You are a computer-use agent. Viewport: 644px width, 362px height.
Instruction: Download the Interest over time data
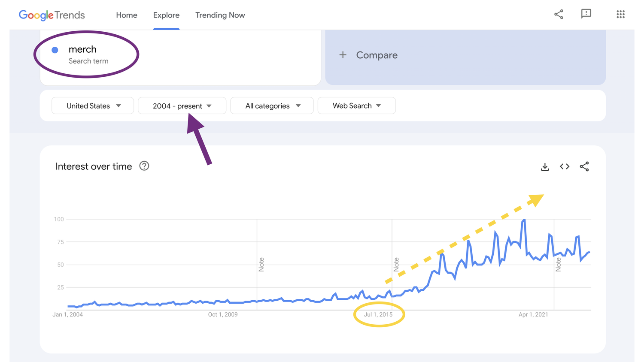point(545,167)
